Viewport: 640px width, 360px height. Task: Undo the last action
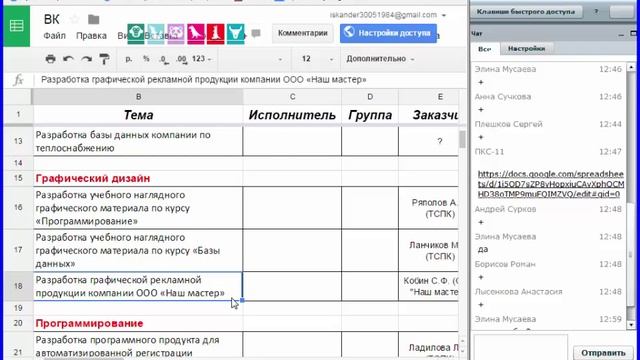[x=68, y=59]
